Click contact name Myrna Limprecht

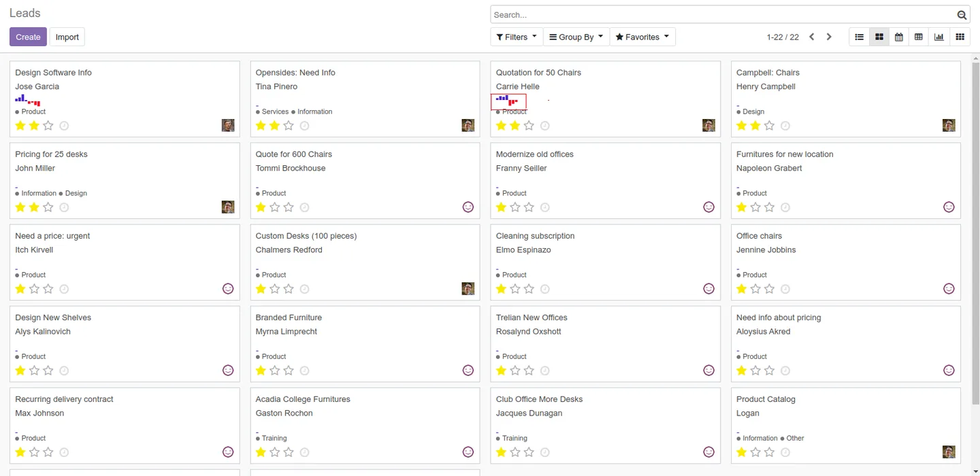coord(287,331)
